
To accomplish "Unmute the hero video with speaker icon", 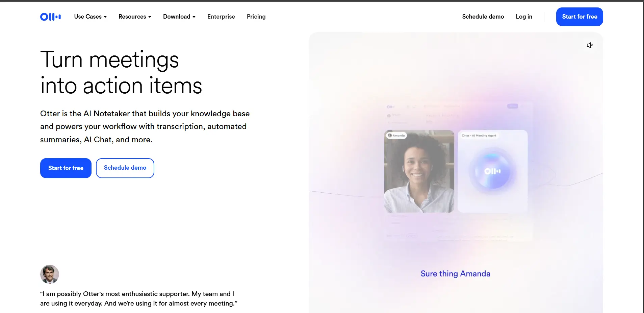I will click(590, 45).
